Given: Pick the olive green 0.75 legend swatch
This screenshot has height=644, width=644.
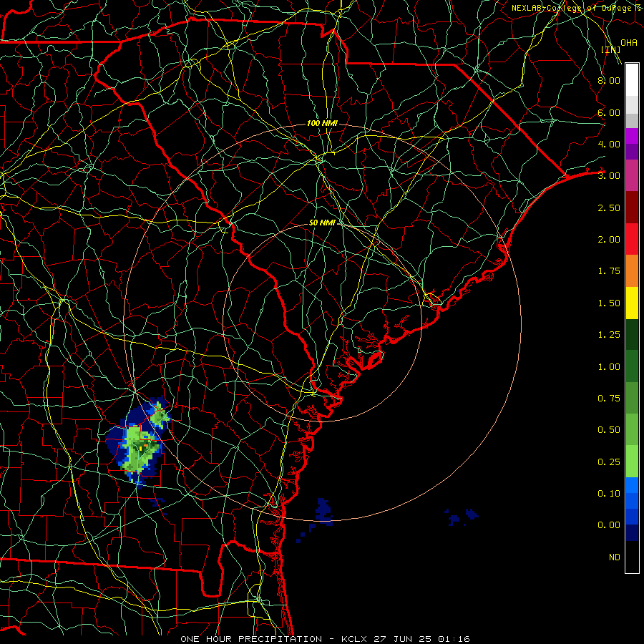Looking at the screenshot, I should pyautogui.click(x=632, y=398).
